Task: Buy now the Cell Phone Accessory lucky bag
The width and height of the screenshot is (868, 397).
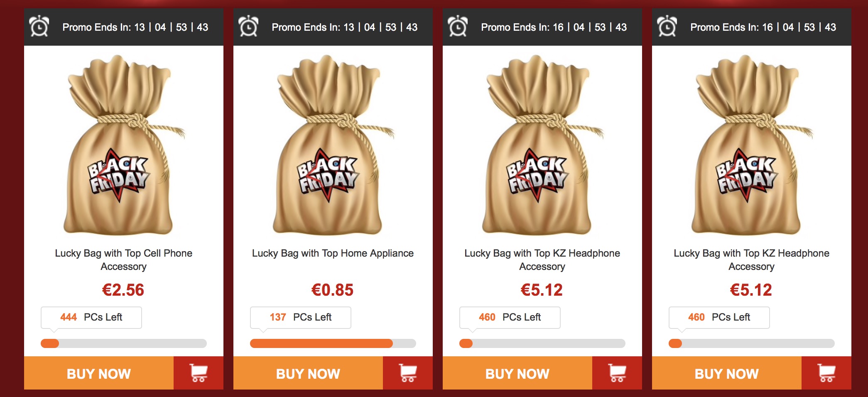Action: [x=99, y=373]
